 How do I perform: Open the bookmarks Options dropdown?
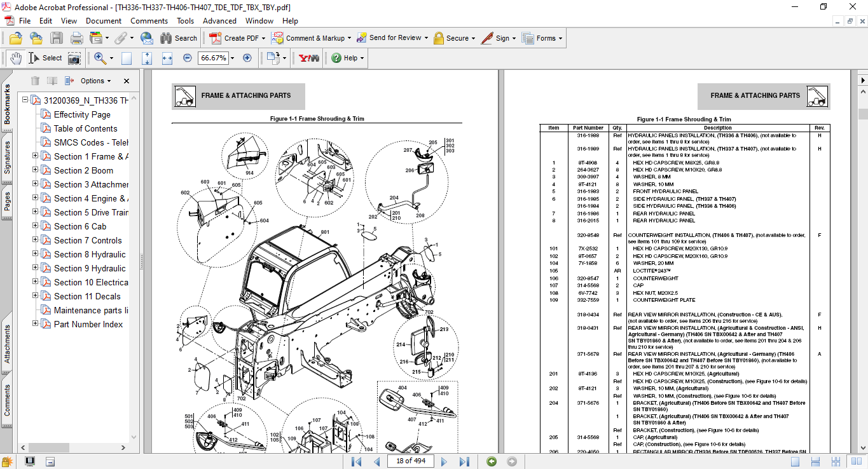click(x=95, y=81)
